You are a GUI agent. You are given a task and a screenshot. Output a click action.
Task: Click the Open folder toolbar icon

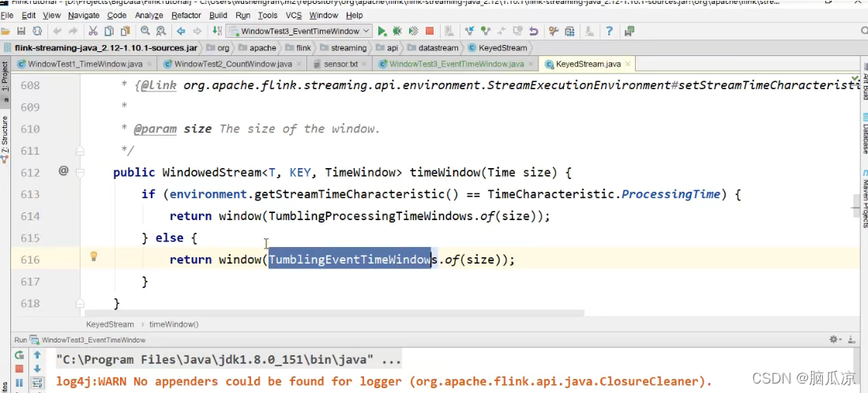click(6, 32)
